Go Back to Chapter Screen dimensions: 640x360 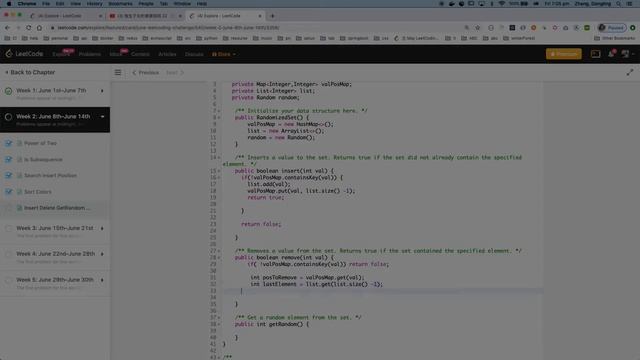click(x=30, y=72)
